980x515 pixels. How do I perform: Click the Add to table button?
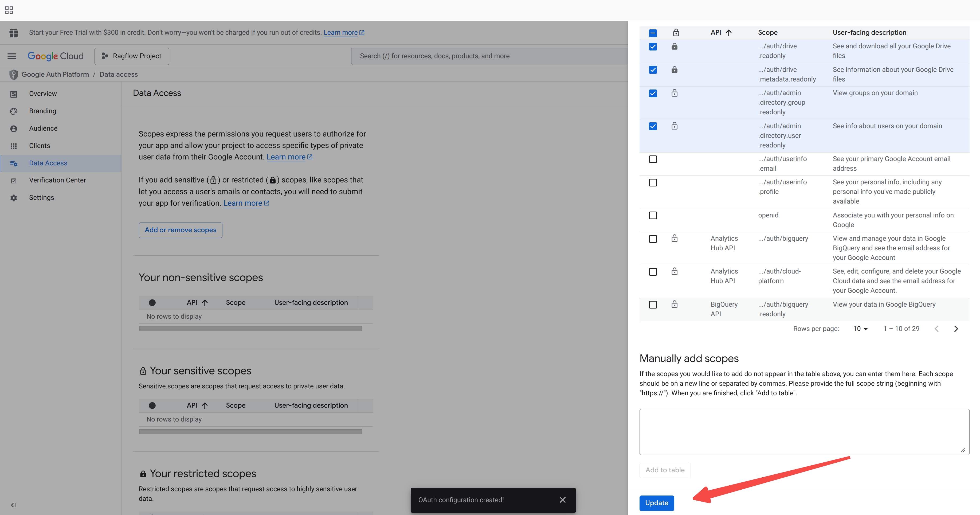click(665, 470)
